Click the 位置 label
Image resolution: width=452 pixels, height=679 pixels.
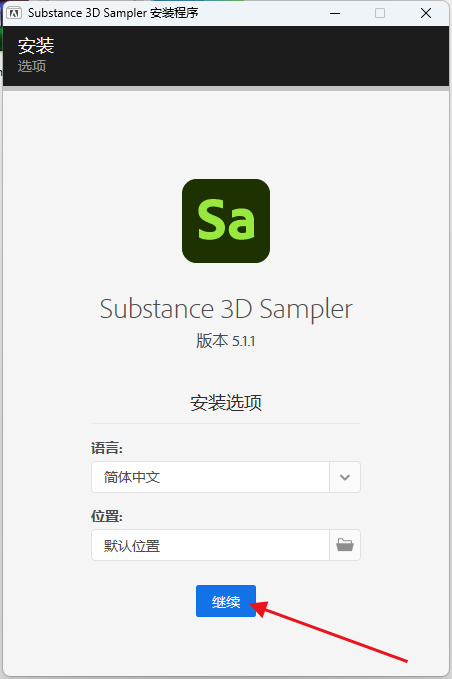(107, 516)
